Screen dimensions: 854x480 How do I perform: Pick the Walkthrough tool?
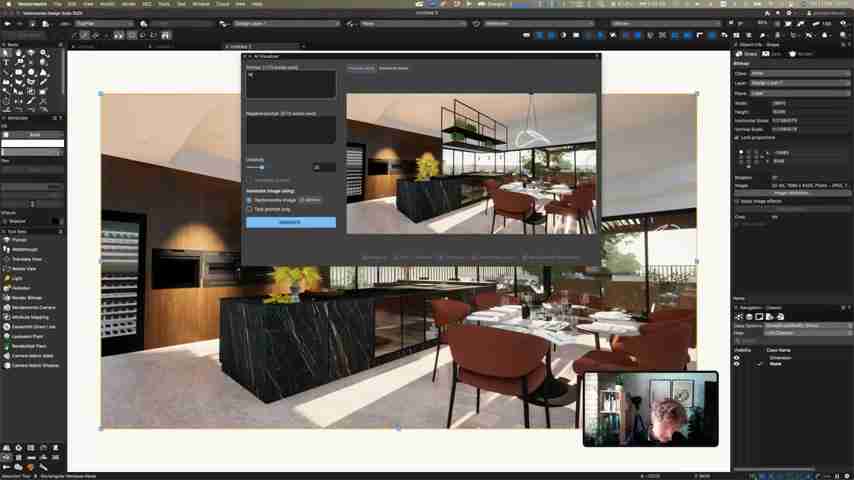tap(25, 250)
